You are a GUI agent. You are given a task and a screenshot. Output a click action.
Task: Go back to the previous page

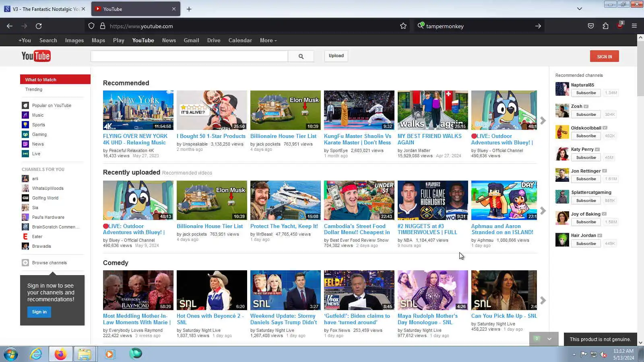[10, 26]
